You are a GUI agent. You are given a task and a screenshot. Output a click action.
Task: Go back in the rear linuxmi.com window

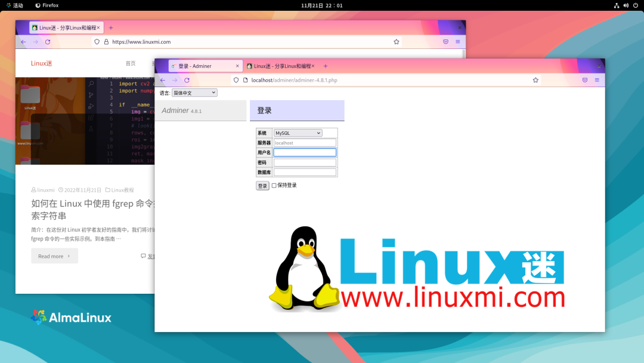(23, 42)
